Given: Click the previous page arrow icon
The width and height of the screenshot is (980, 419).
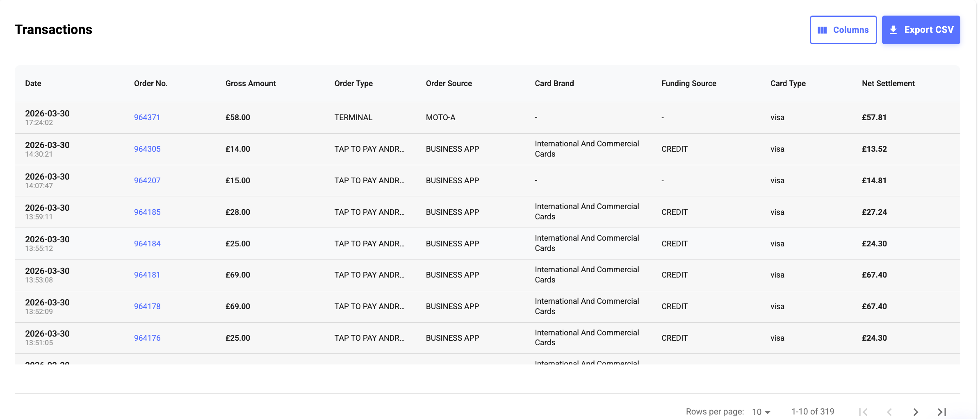Looking at the screenshot, I should point(889,412).
